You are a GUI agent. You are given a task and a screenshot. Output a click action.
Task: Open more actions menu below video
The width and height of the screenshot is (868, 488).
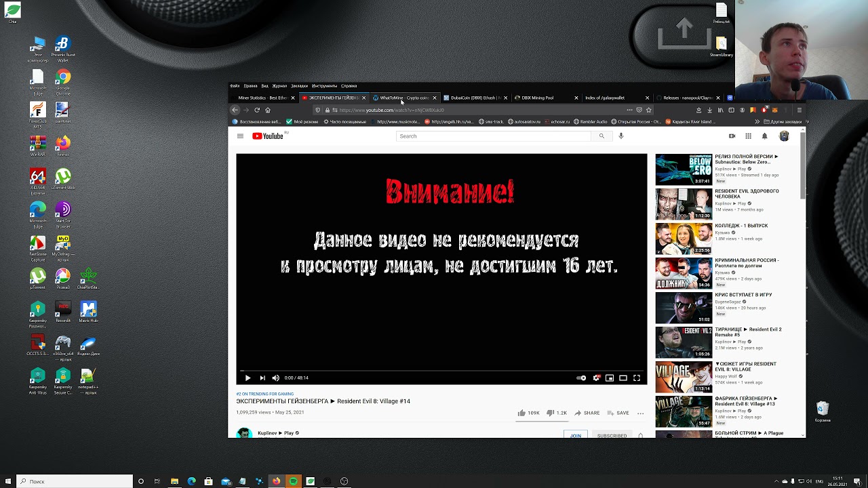coord(640,413)
